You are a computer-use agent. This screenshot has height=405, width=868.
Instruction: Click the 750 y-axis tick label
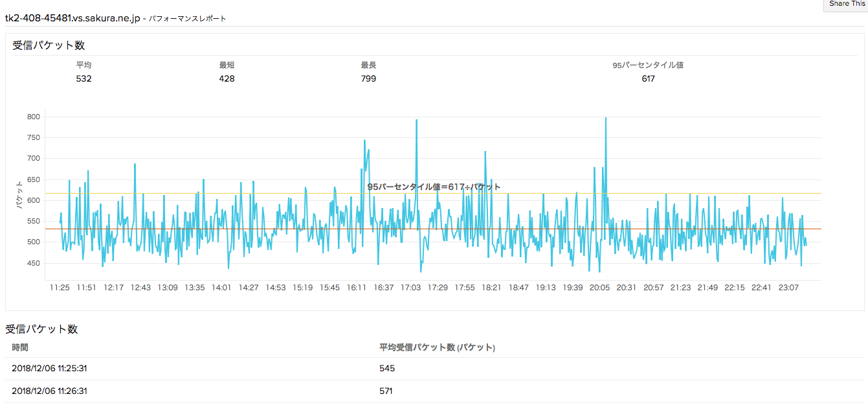click(x=34, y=138)
